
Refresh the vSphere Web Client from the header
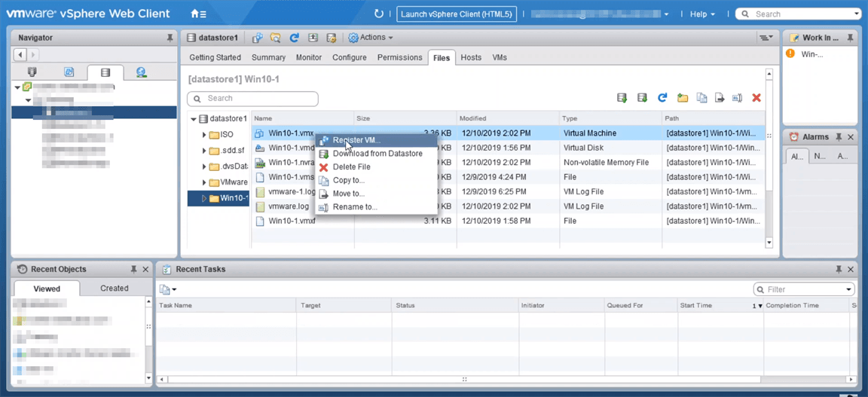tap(379, 14)
